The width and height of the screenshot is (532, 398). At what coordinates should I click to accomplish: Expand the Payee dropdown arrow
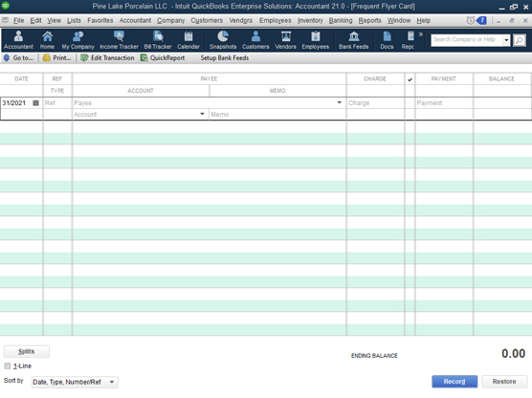point(340,102)
